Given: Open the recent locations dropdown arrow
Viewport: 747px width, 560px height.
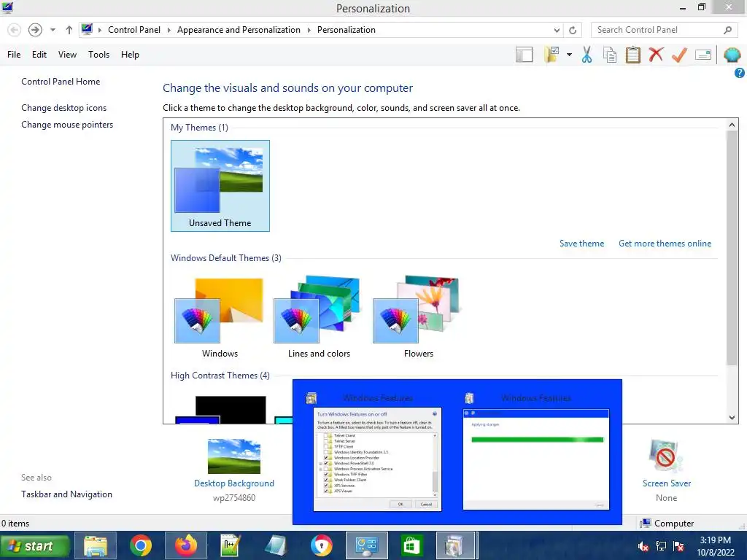Looking at the screenshot, I should [x=53, y=30].
